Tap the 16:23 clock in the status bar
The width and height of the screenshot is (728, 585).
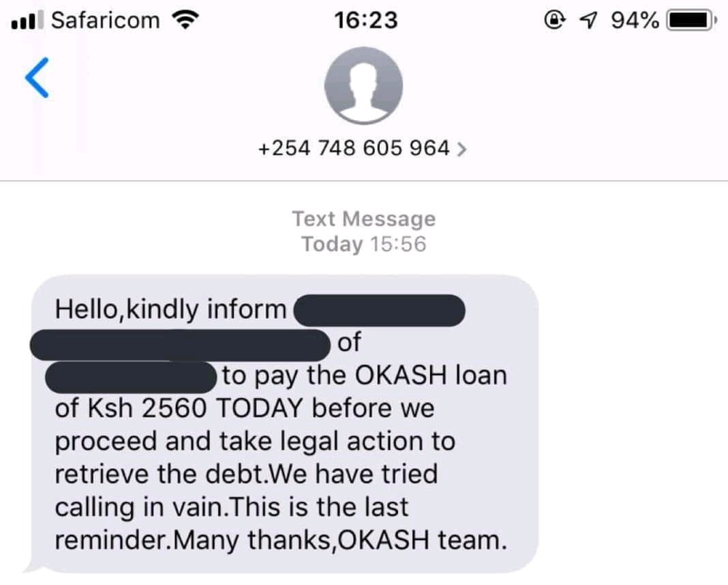point(365,20)
